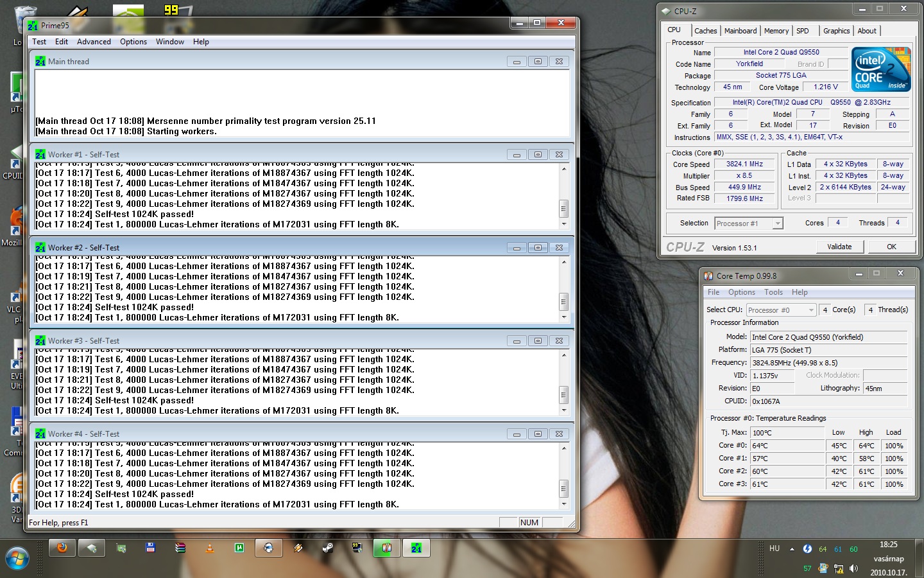The width and height of the screenshot is (924, 578).
Task: Click Prime95 title bar icon
Action: point(33,26)
